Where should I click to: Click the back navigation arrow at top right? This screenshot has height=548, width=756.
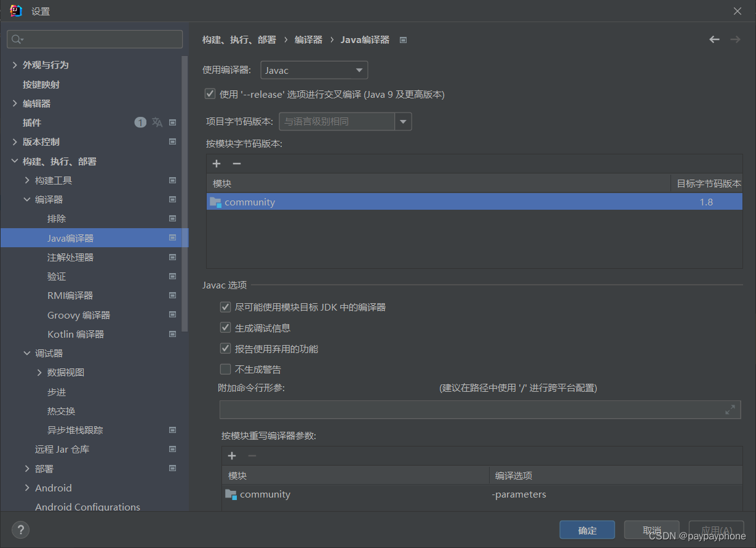click(714, 39)
